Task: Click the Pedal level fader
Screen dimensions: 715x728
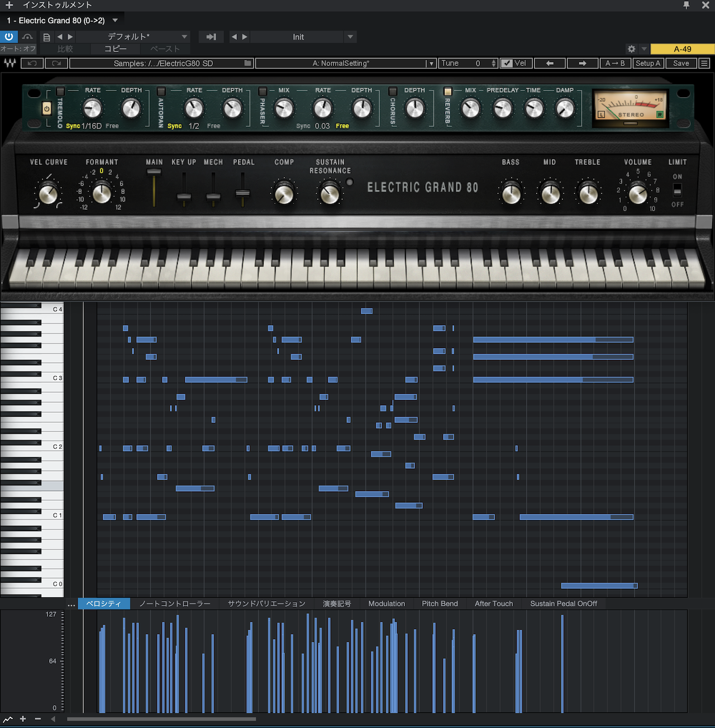Action: (x=242, y=193)
